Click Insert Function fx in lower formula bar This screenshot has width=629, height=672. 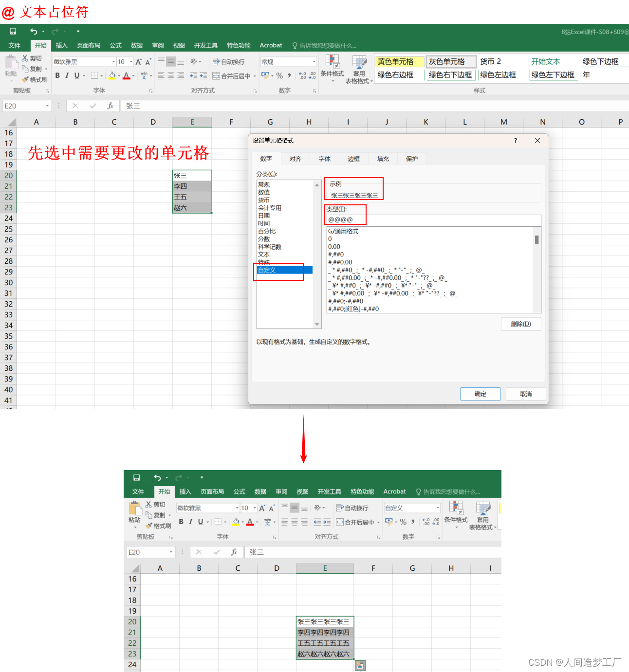pos(234,552)
